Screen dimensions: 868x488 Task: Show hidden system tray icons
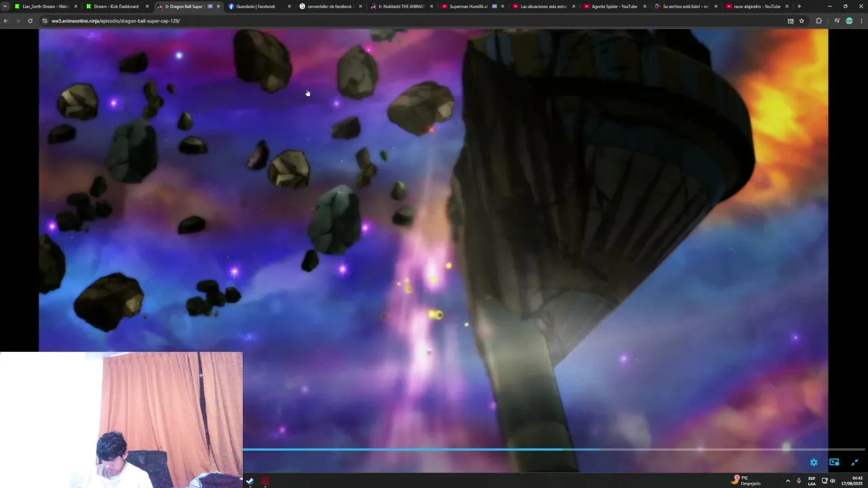pyautogui.click(x=787, y=481)
